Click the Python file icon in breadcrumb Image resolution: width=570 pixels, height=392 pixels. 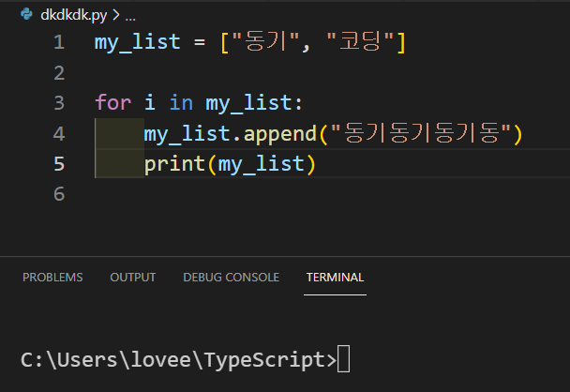click(26, 14)
